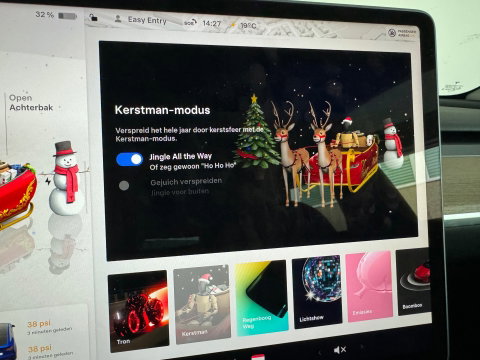Tap the unlocked padlock icon

click(93, 17)
